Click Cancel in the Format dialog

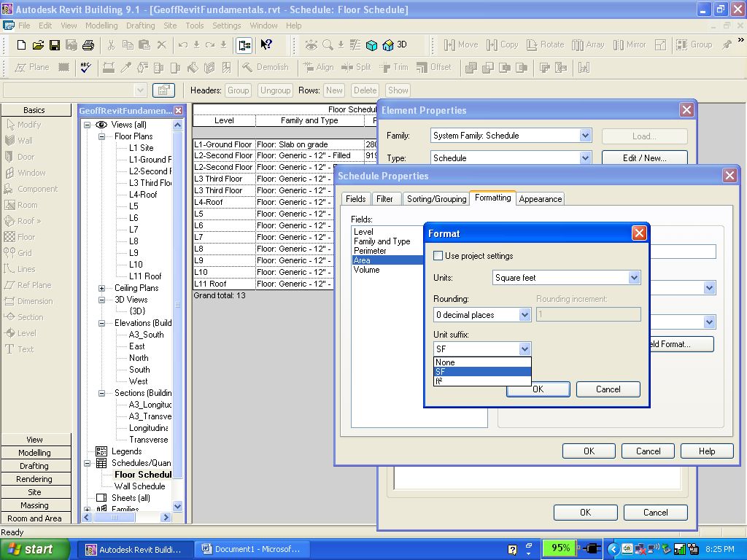[x=608, y=389]
